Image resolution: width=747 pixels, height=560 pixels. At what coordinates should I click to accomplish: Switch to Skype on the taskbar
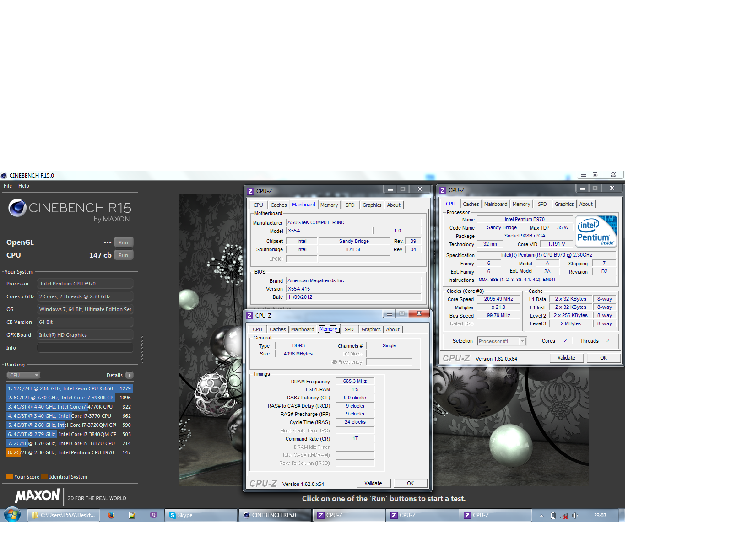point(201,515)
